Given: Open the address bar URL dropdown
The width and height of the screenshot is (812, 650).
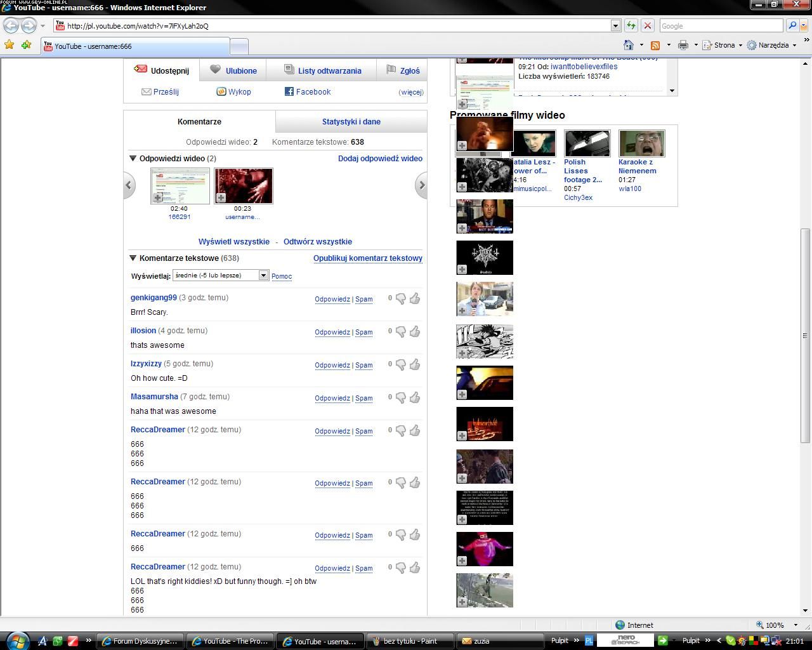Looking at the screenshot, I should [x=615, y=25].
